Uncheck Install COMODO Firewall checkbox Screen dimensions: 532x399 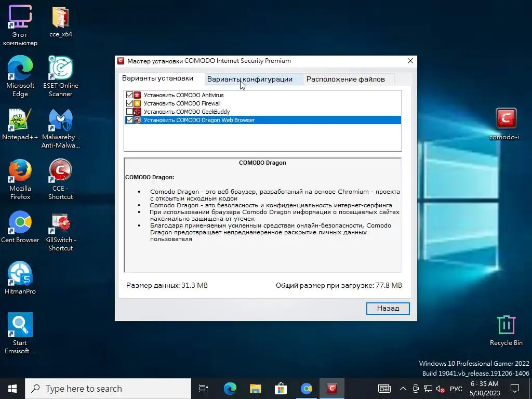pos(129,103)
